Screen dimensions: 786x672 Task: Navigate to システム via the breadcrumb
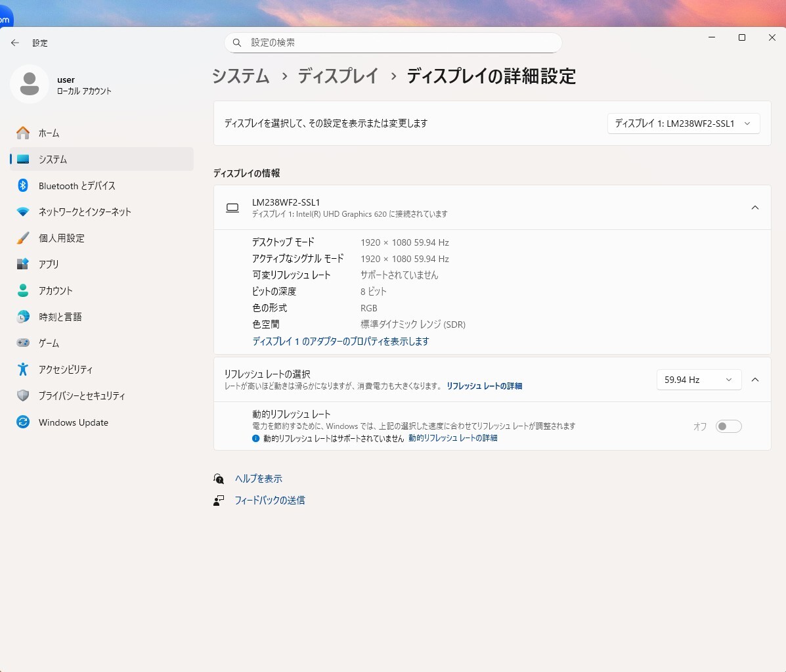coord(240,76)
